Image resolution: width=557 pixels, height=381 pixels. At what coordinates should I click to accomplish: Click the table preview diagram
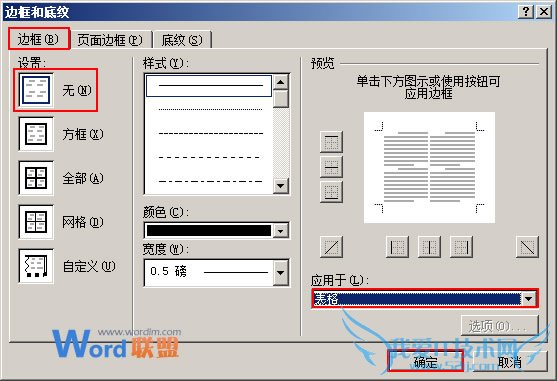click(x=429, y=167)
